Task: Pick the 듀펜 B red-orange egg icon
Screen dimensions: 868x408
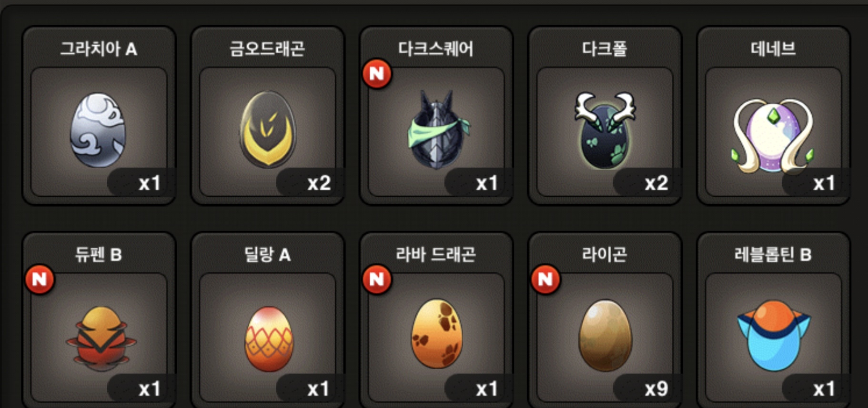Action: coord(101,338)
